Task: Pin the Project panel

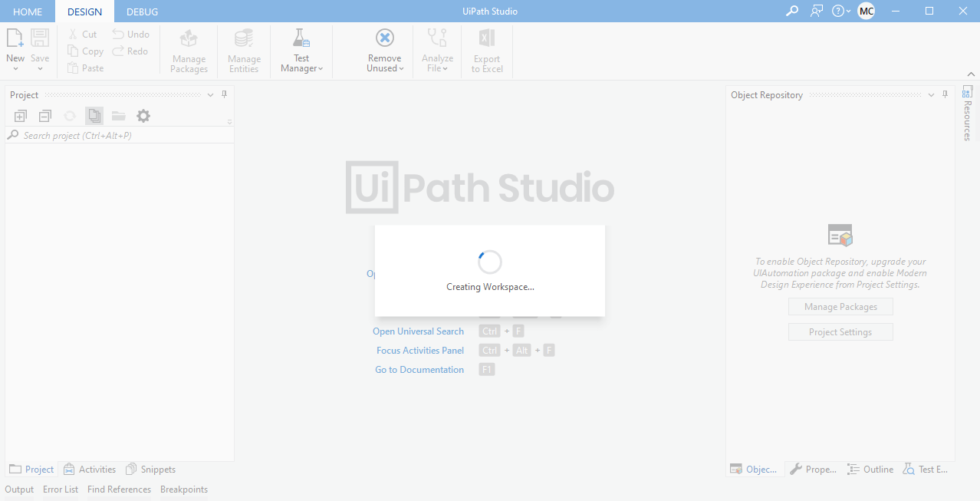Action: coord(225,95)
